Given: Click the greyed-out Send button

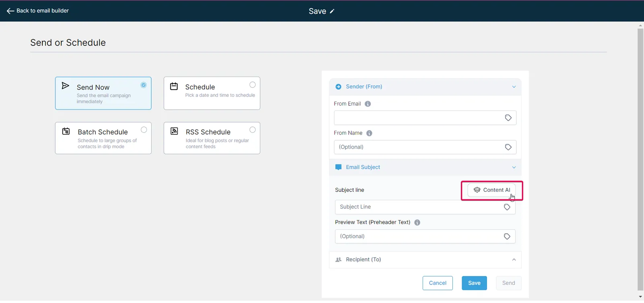Looking at the screenshot, I should 508,283.
